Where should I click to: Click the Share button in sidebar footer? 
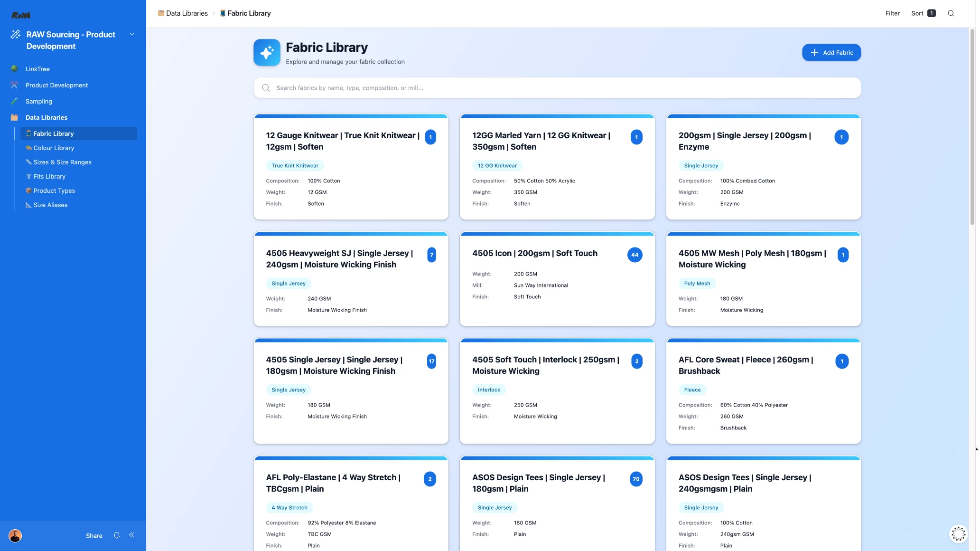click(94, 536)
